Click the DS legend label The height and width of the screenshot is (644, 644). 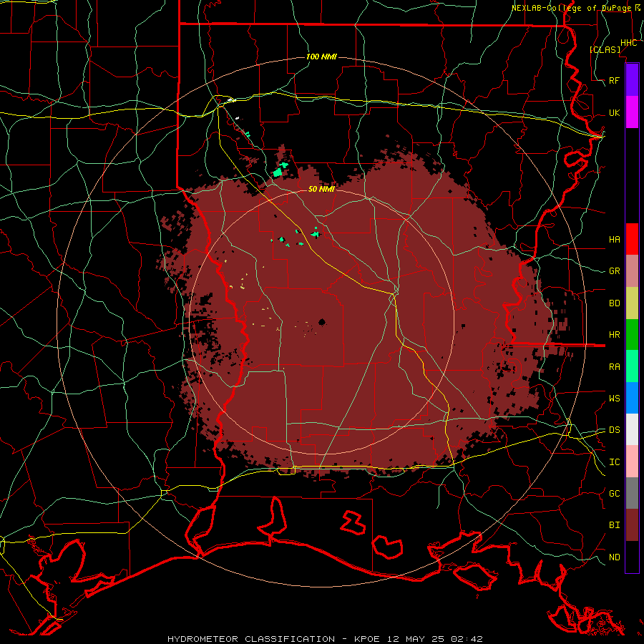point(614,429)
